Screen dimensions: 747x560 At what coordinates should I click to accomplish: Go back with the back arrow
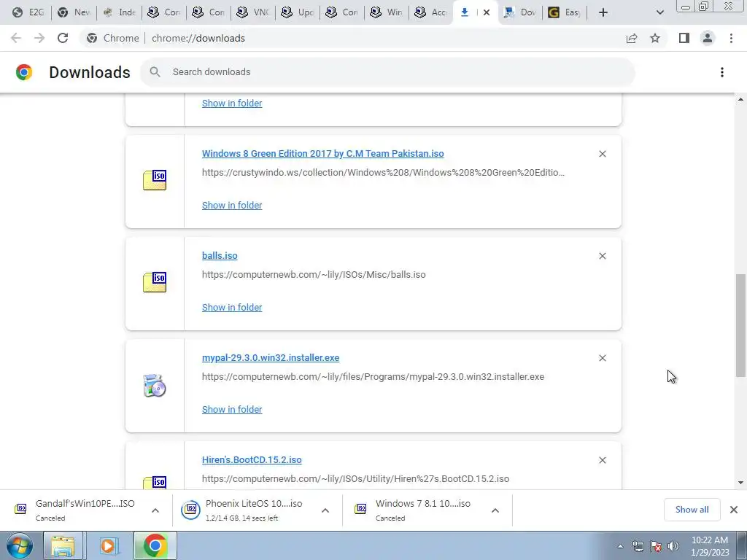tap(16, 38)
